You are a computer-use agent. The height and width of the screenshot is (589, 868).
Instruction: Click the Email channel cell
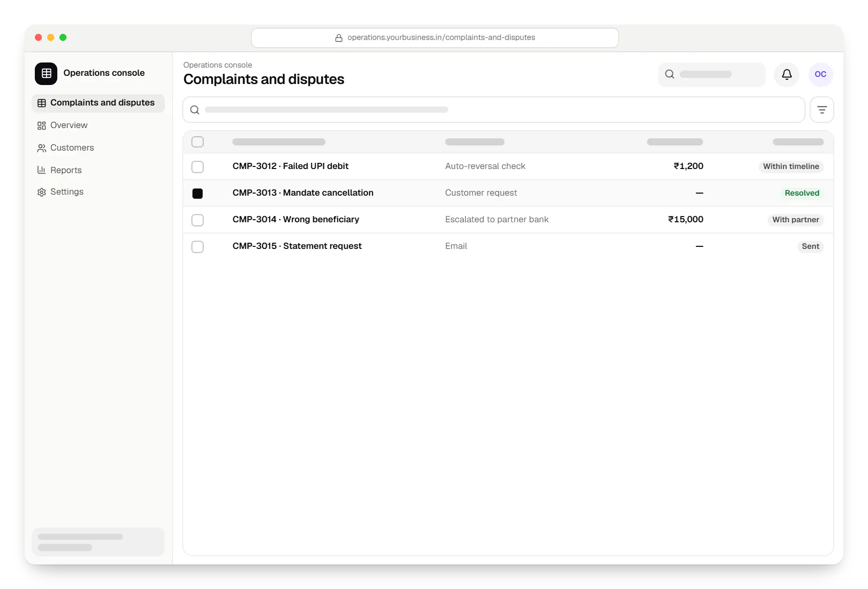456,246
